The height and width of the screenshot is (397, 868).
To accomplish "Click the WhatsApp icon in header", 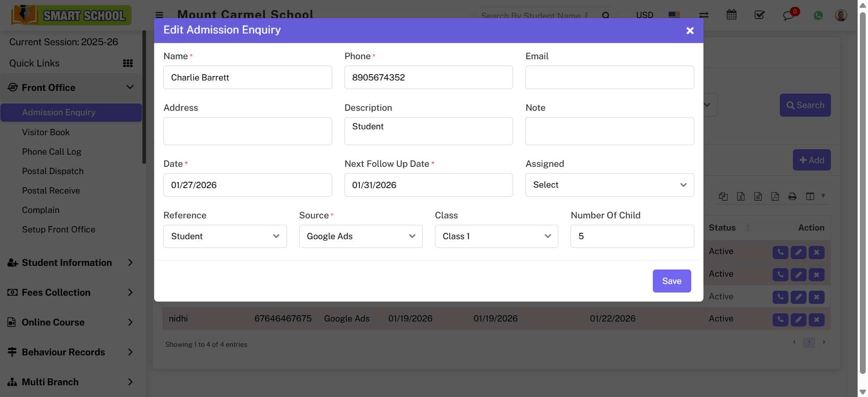I will point(818,15).
